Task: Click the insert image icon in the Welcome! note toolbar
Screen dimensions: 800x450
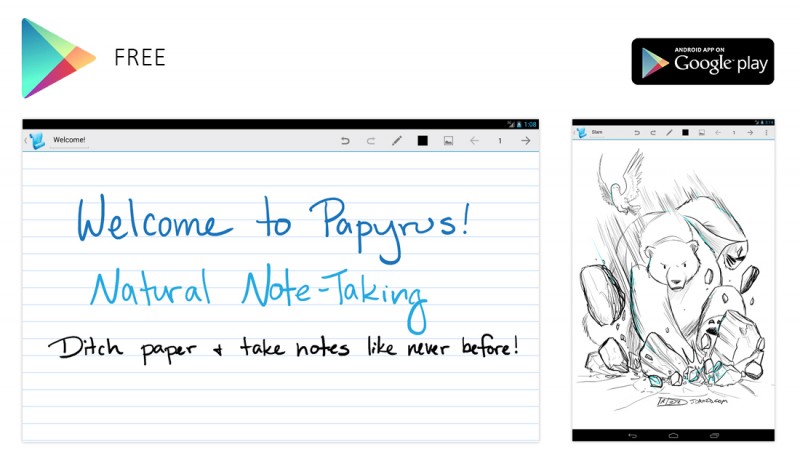Action: tap(448, 141)
